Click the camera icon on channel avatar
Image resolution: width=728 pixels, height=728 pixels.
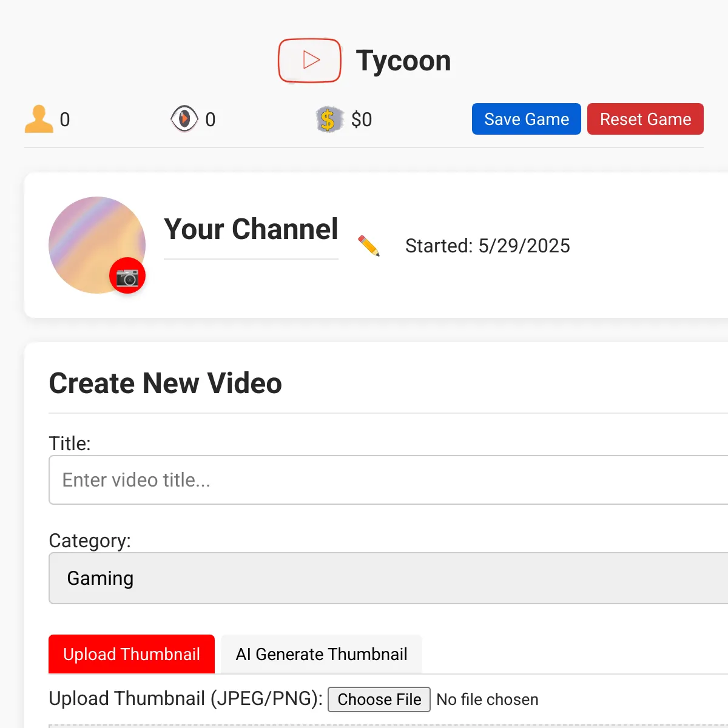pyautogui.click(x=127, y=276)
